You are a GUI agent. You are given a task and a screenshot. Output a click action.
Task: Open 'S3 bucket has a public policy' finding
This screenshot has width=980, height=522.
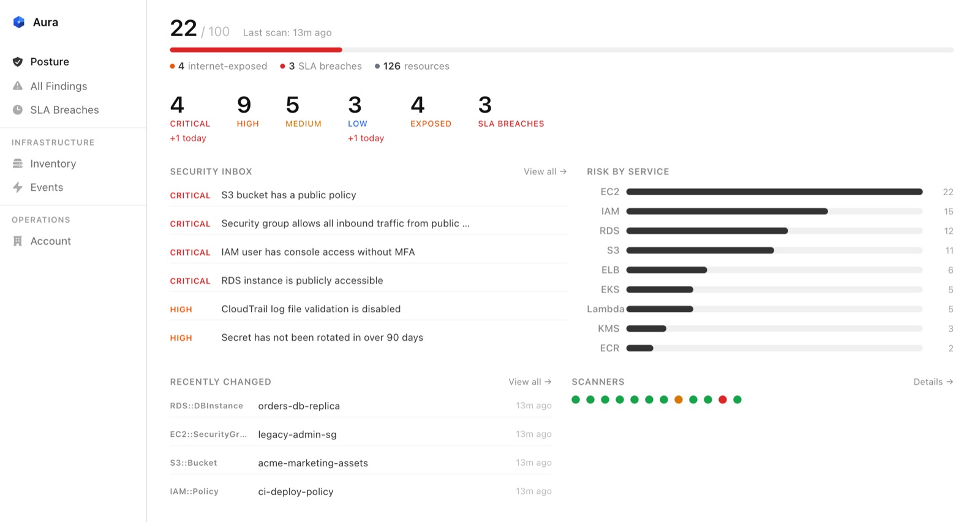tap(369, 195)
